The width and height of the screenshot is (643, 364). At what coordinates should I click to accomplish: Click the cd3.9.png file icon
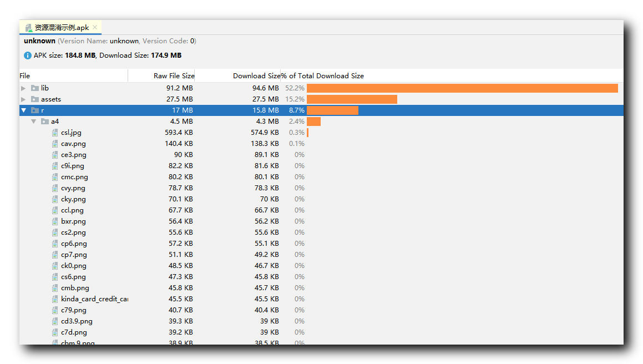click(x=55, y=321)
